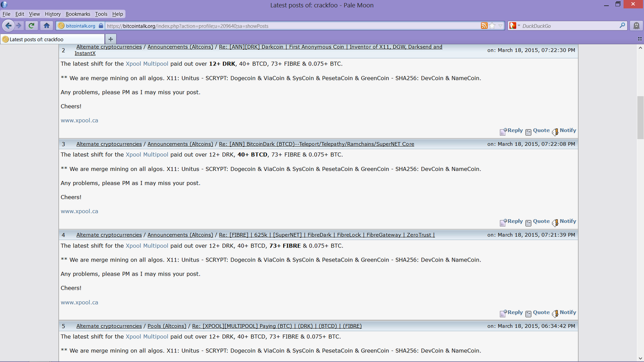The height and width of the screenshot is (362, 644).
Task: Open the XPOOL MULTIPOOL thread link
Action: pyautogui.click(x=277, y=326)
